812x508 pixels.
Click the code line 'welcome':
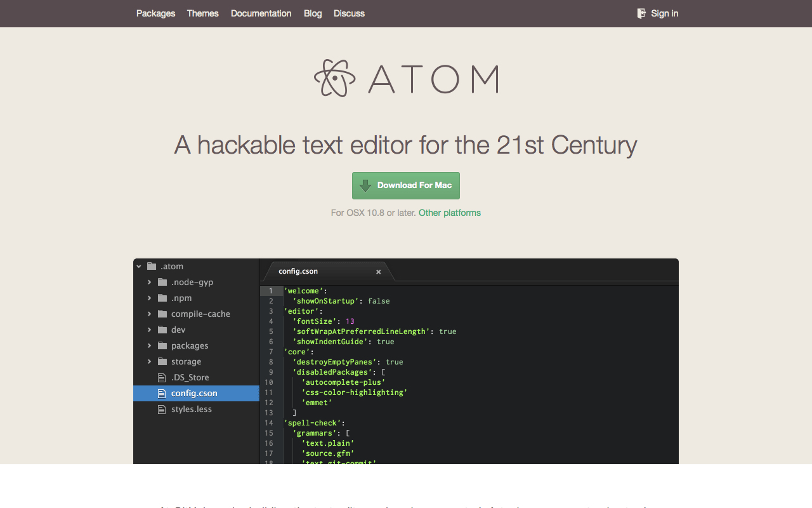(x=306, y=291)
